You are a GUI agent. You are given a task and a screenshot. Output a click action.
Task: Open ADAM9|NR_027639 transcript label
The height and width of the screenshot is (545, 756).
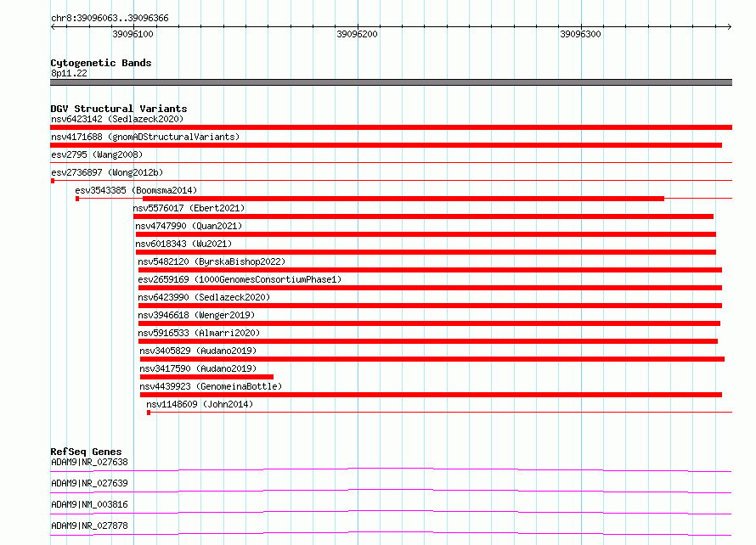click(x=89, y=483)
